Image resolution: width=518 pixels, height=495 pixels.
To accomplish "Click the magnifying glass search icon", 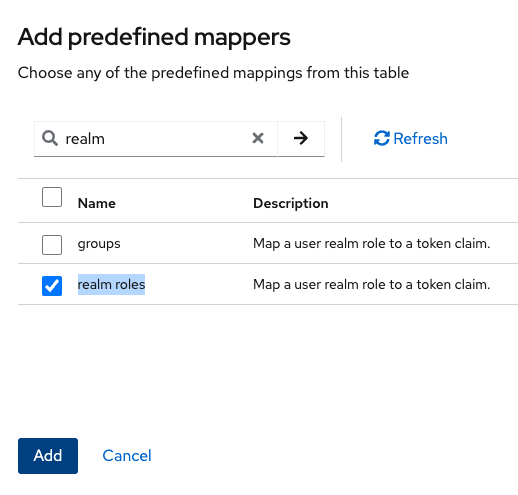I will [x=50, y=138].
